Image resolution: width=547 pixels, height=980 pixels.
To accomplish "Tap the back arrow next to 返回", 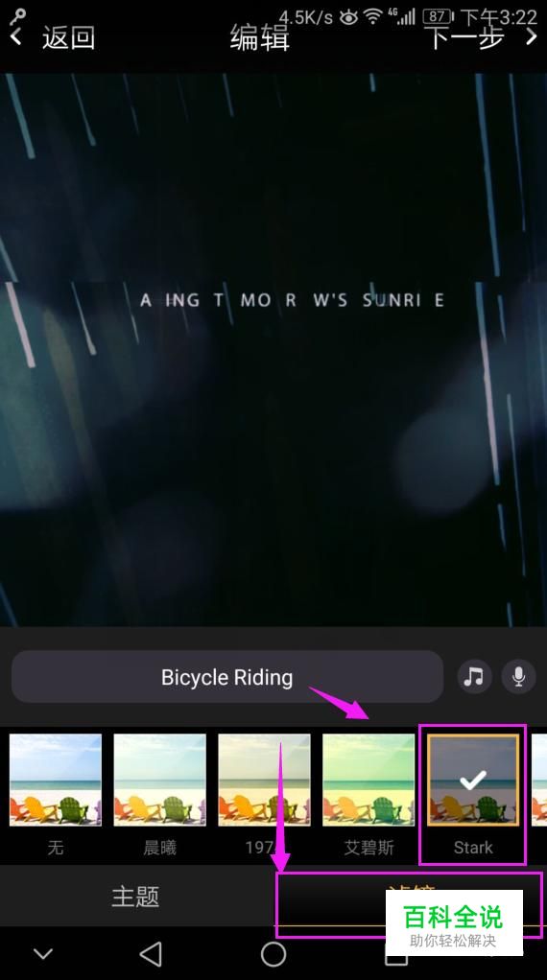I will [x=17, y=37].
